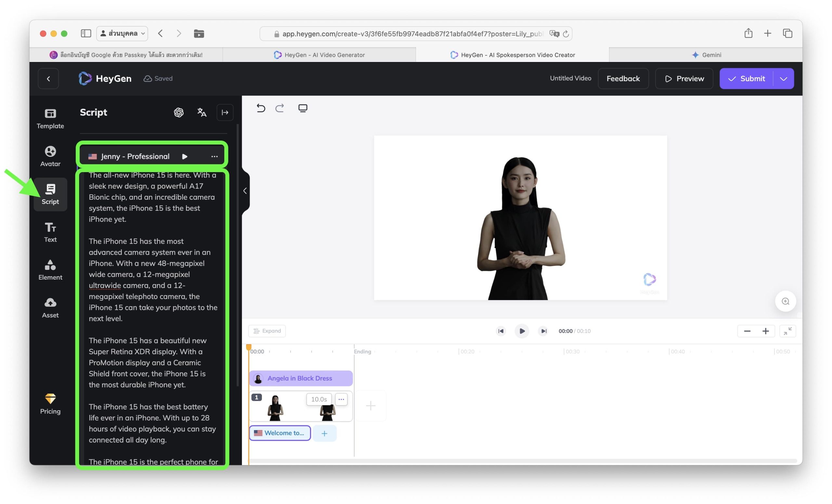Click the Preview button
Image resolution: width=832 pixels, height=504 pixels.
tap(684, 79)
